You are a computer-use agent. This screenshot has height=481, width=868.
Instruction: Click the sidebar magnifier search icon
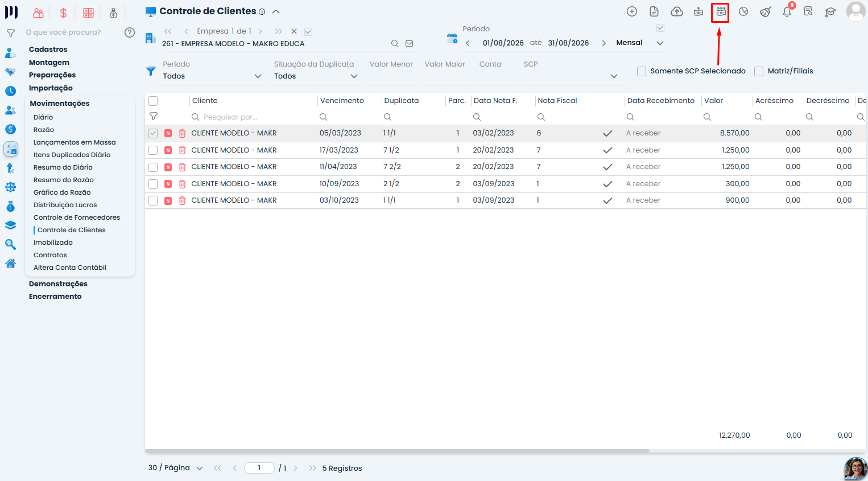pyautogui.click(x=10, y=244)
